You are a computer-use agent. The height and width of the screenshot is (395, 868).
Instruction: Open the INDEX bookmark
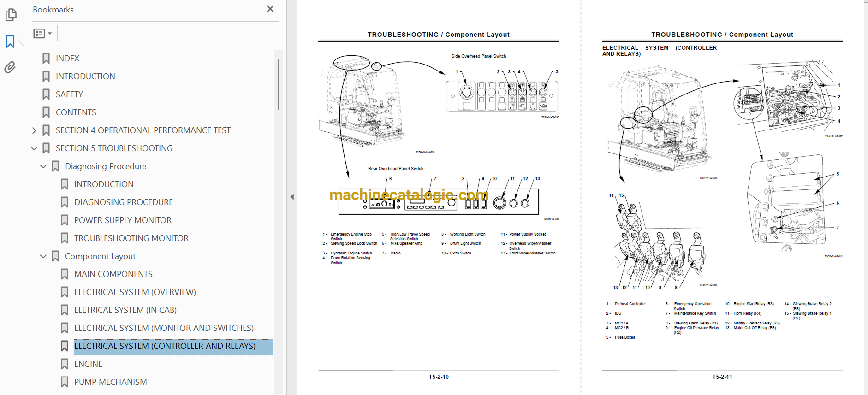(67, 59)
